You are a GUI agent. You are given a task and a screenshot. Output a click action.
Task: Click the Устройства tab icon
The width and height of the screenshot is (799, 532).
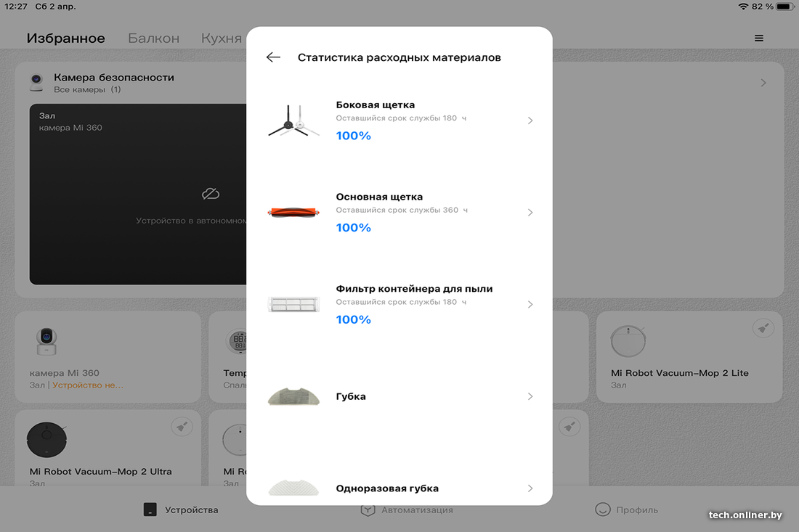coord(150,510)
